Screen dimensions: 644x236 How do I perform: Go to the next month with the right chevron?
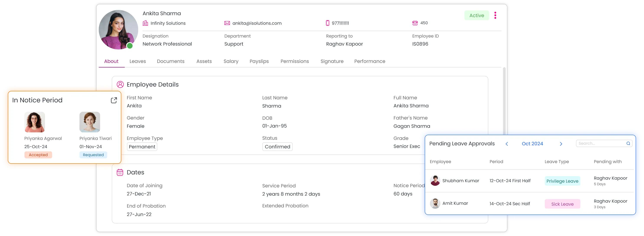[x=561, y=144]
